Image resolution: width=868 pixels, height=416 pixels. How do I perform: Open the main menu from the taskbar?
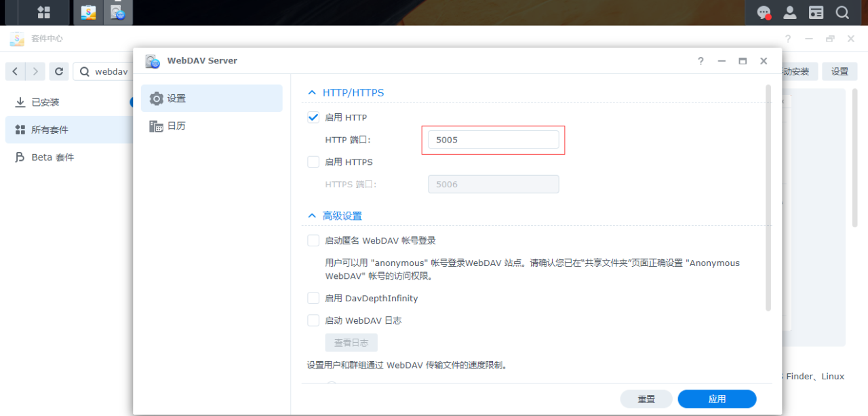tap(43, 12)
